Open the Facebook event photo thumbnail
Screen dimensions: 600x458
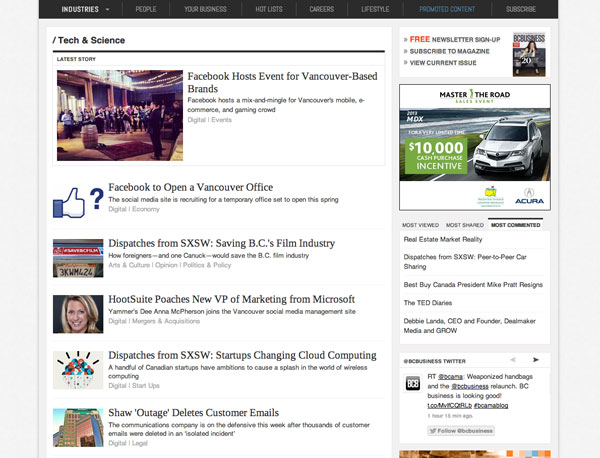tap(120, 115)
